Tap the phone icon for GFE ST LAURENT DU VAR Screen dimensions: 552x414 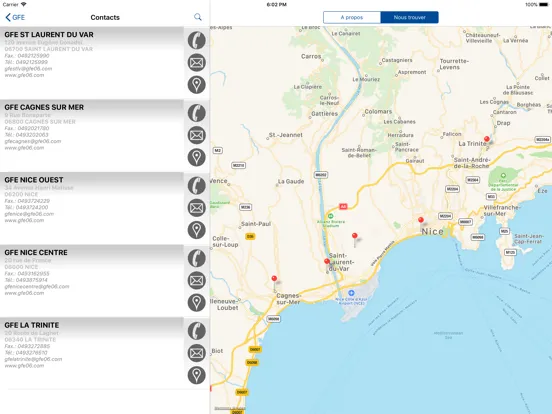coord(196,40)
